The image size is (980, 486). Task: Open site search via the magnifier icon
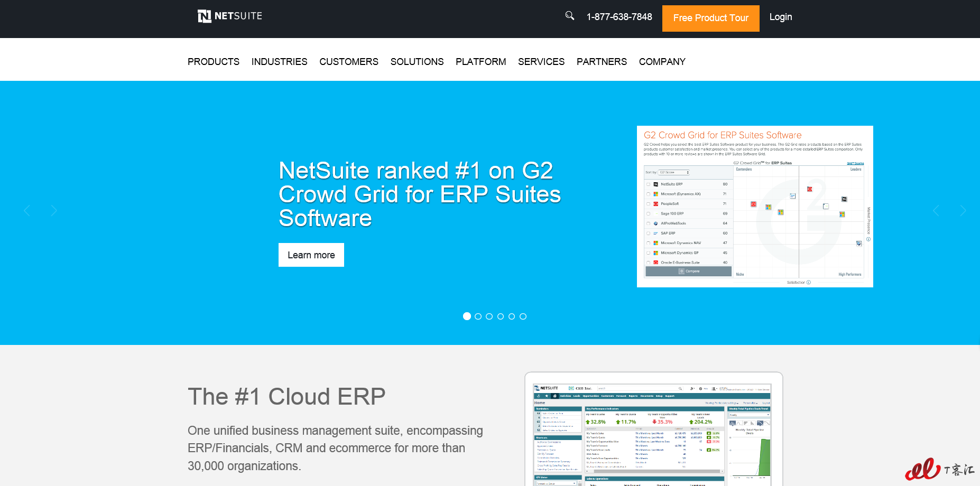click(x=569, y=15)
